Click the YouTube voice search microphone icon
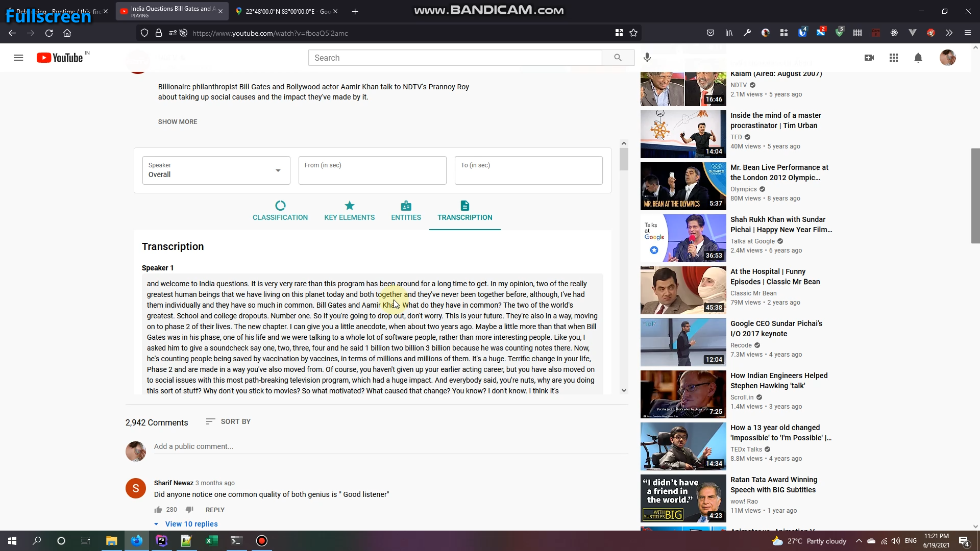The image size is (980, 551). pos(647,58)
